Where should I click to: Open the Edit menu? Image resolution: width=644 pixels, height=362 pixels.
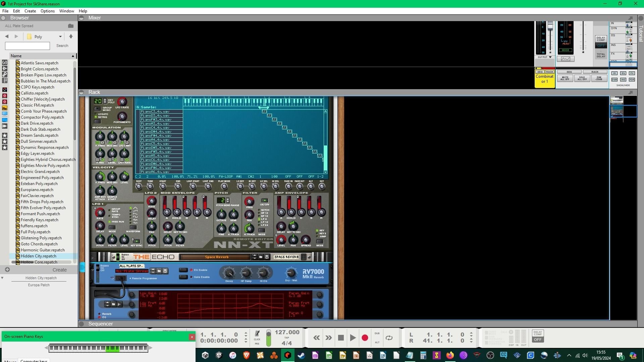(16, 11)
